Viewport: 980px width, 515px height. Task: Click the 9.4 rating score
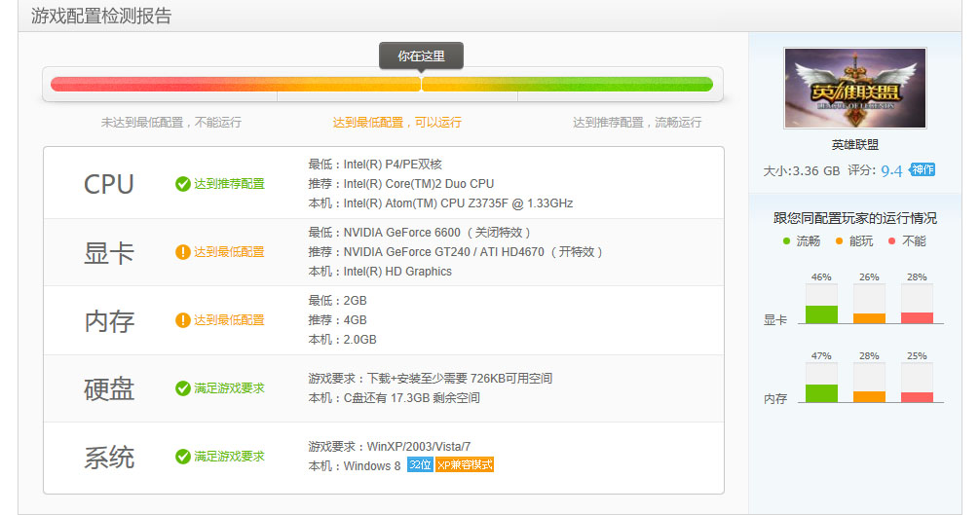[891, 170]
